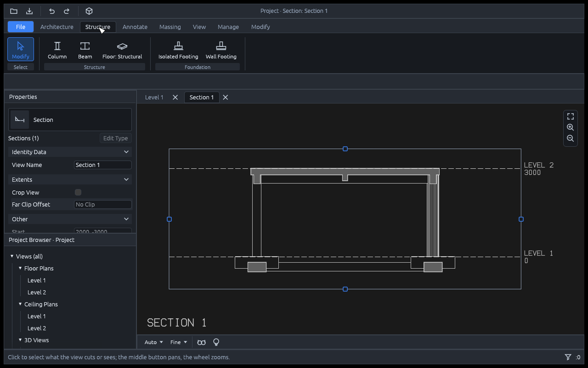Collapse the Ceiling Plans tree node
This screenshot has width=588, height=368.
[x=20, y=304]
